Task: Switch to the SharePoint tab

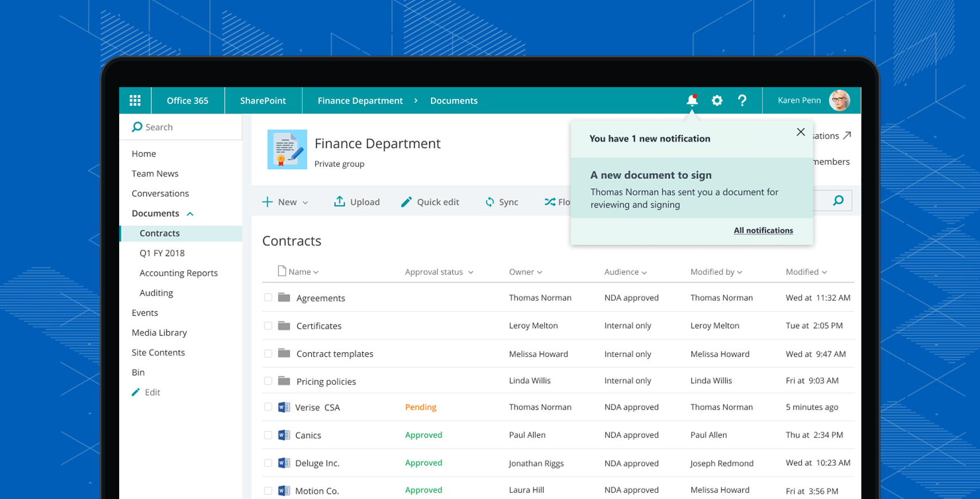Action: pyautogui.click(x=263, y=101)
